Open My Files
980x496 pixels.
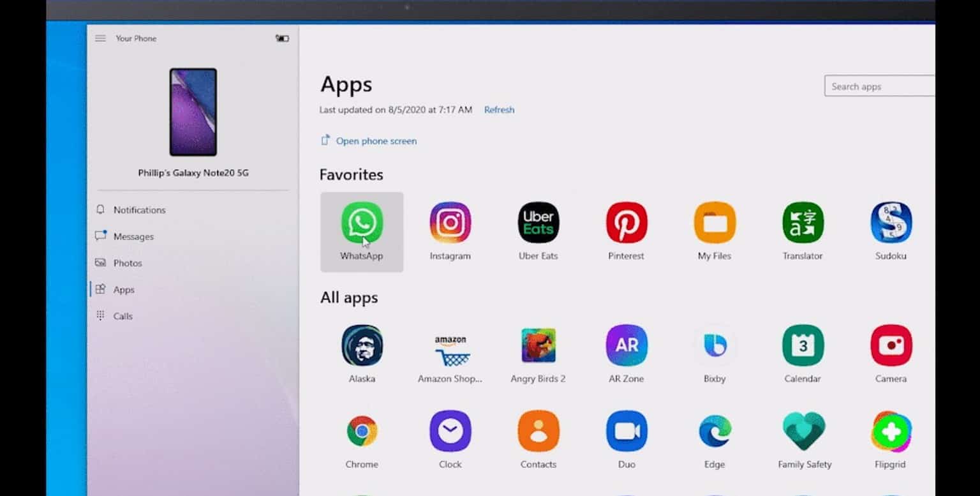click(x=714, y=223)
